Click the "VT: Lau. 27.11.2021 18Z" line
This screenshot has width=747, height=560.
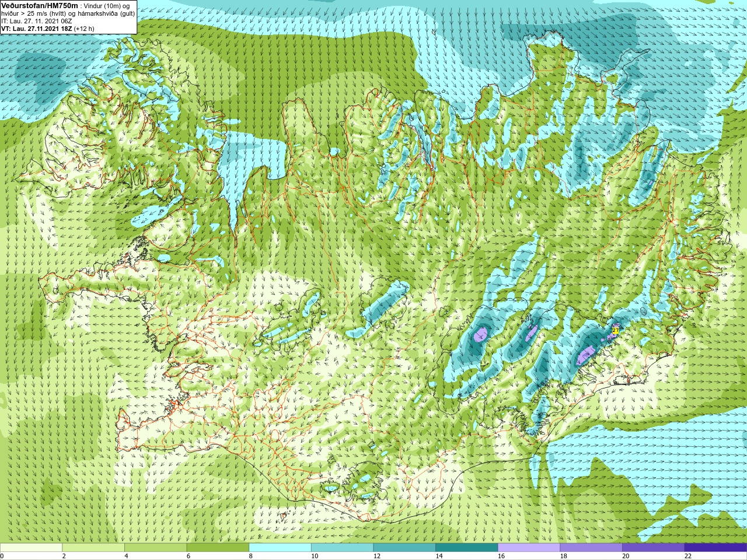pos(36,29)
